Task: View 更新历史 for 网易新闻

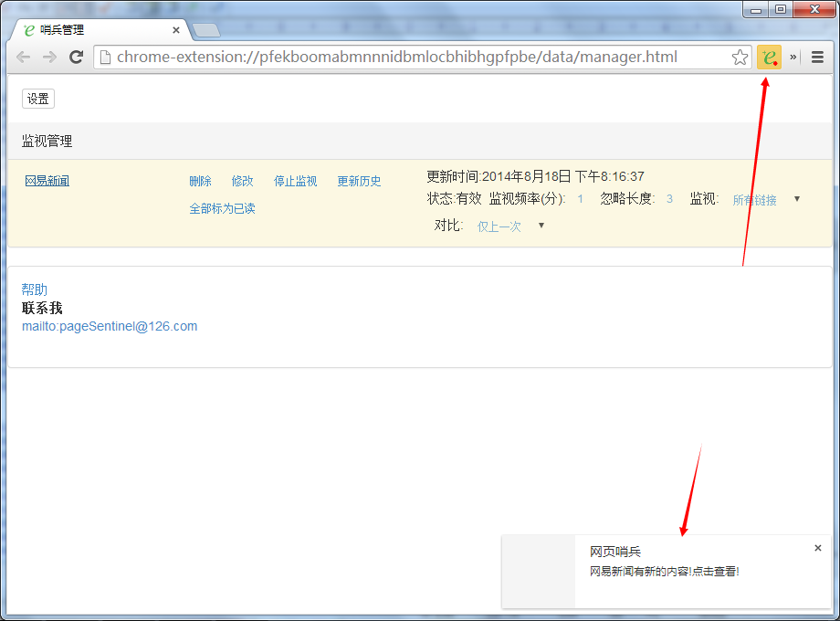Action: [359, 182]
